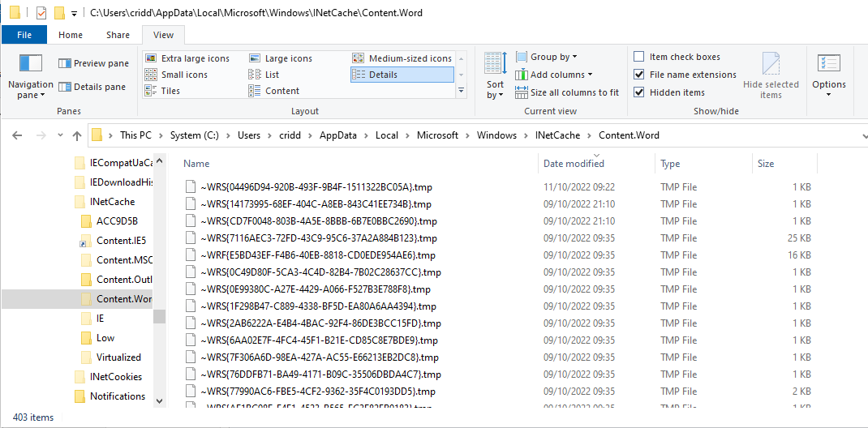Click AppData in address breadcrumb

tap(337, 135)
